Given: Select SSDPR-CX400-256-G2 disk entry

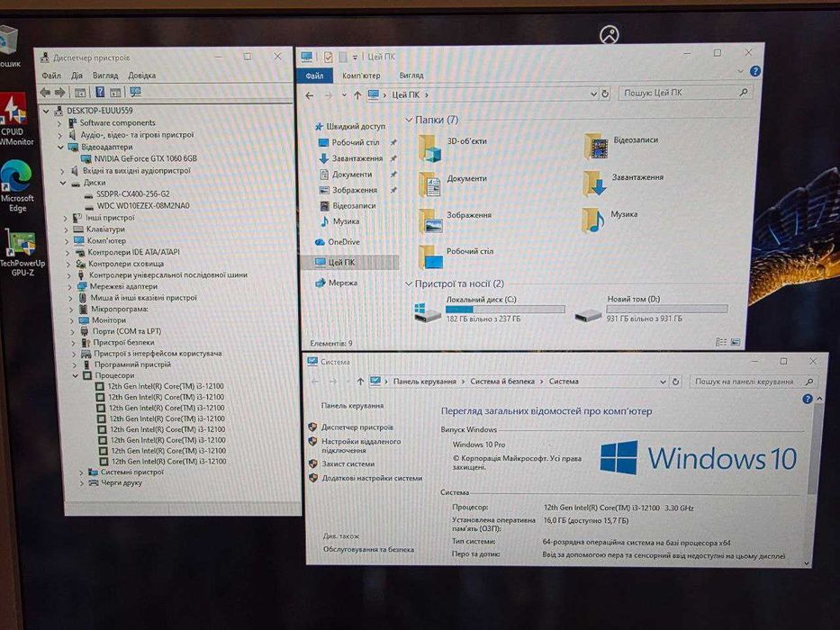Looking at the screenshot, I should click(x=133, y=193).
